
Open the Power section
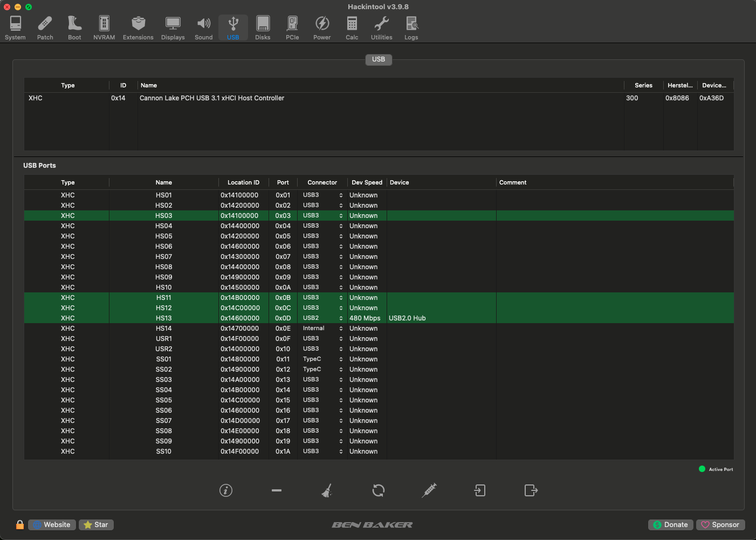coord(322,28)
